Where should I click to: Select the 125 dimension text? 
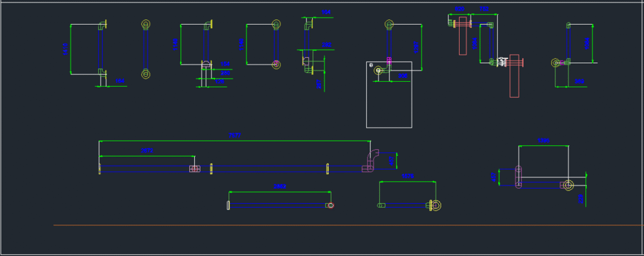tap(220, 81)
